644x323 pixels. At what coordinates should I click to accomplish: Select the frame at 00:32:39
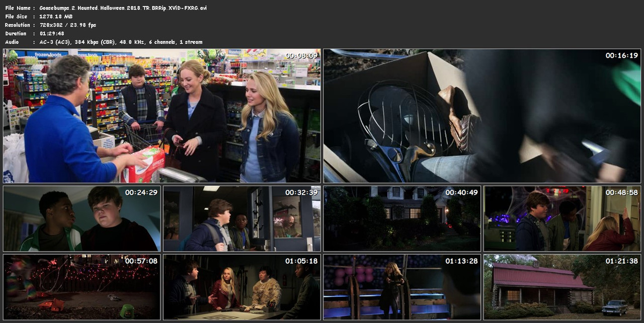pos(242,219)
